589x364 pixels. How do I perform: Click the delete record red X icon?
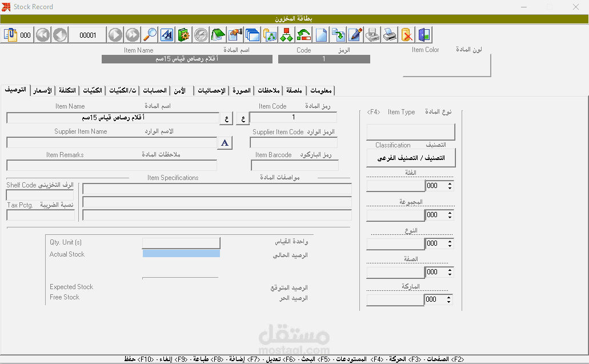pos(407,35)
